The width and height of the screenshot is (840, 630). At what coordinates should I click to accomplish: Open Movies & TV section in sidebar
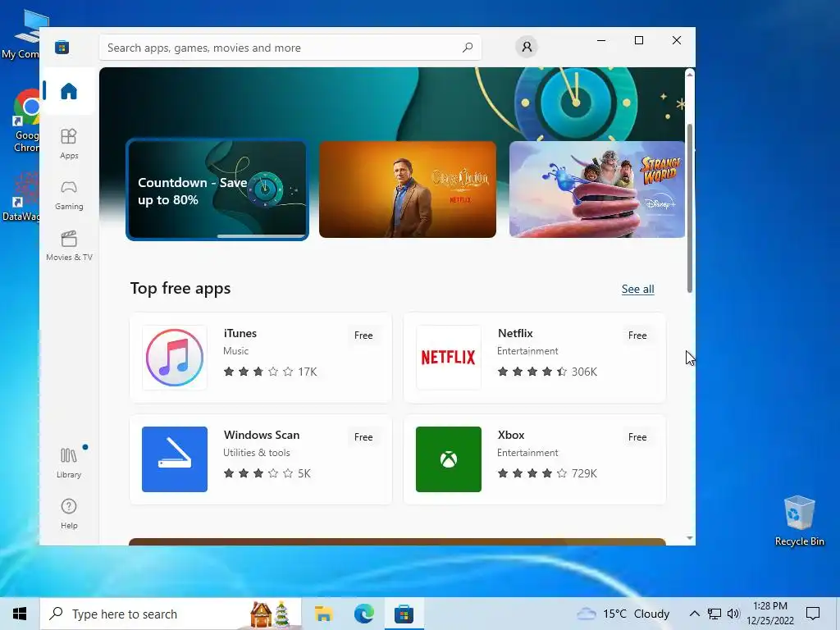point(69,245)
